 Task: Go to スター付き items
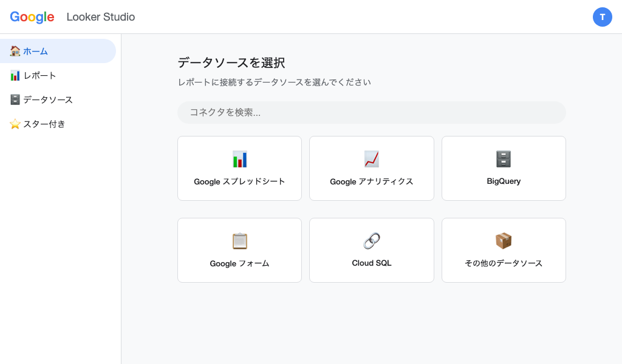(x=43, y=124)
